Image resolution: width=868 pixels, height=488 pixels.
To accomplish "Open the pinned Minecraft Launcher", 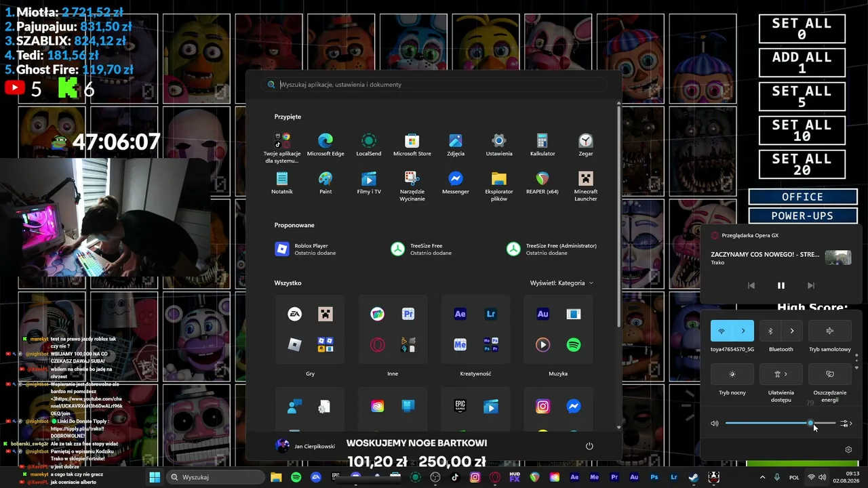I will (586, 186).
